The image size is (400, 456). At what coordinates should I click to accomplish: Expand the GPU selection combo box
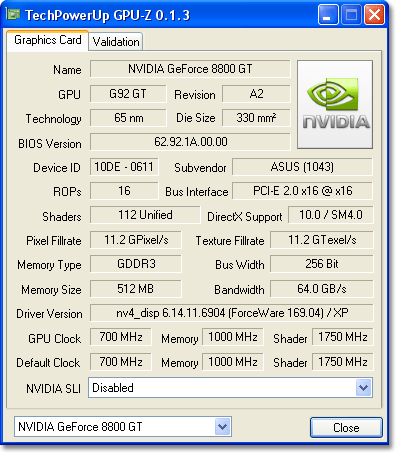(222, 427)
